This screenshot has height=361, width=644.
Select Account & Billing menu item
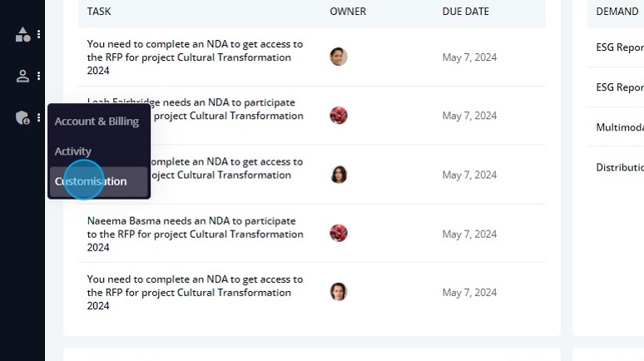(x=97, y=121)
